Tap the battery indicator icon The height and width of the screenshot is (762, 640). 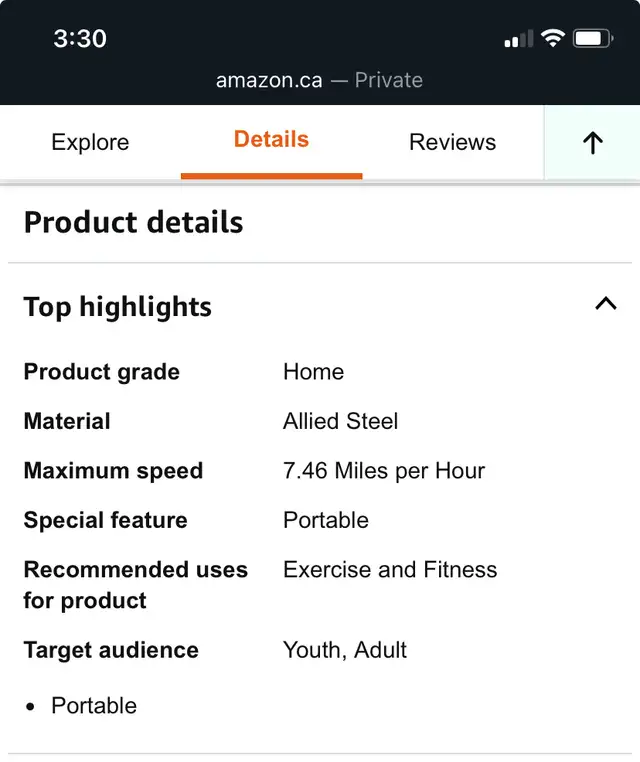[593, 38]
